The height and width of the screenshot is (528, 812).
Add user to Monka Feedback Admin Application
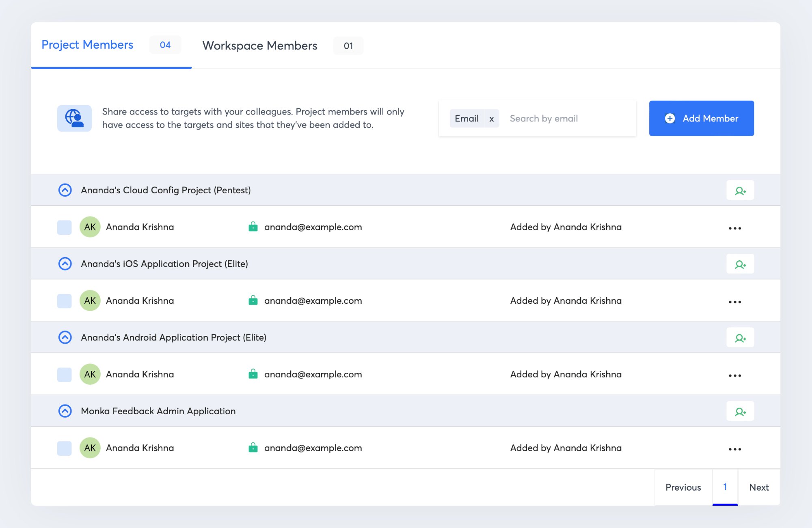pos(740,411)
